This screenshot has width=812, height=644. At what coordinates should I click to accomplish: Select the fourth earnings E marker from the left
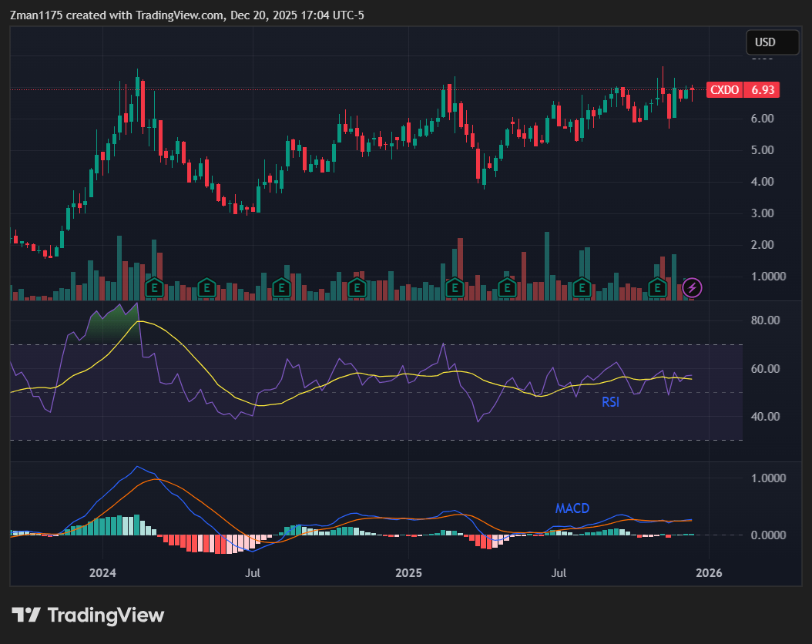pos(357,287)
